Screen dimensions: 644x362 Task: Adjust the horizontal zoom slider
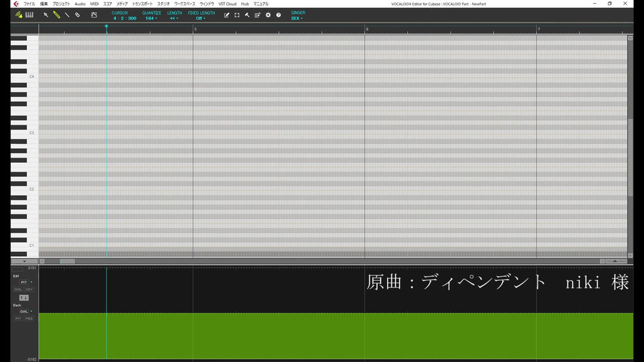pos(615,261)
